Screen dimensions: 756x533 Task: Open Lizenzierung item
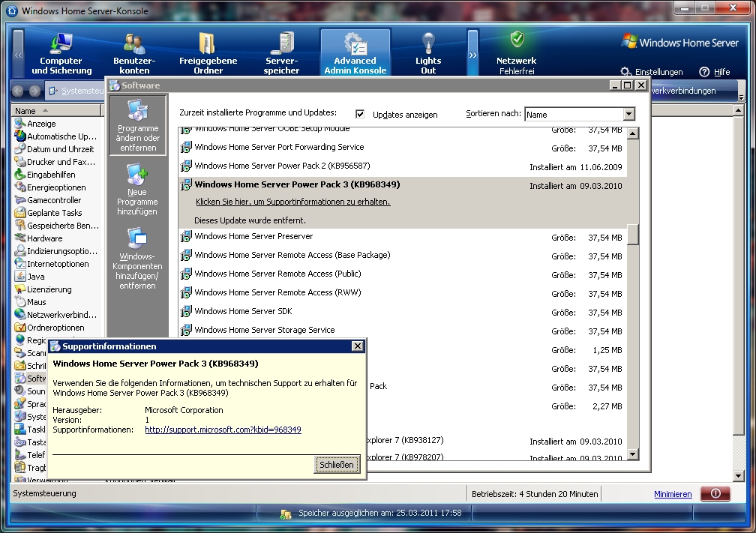pos(43,289)
